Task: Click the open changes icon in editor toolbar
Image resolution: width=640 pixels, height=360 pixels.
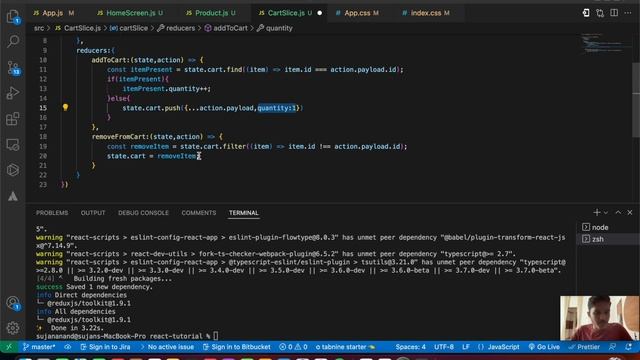Action: pyautogui.click(x=586, y=13)
